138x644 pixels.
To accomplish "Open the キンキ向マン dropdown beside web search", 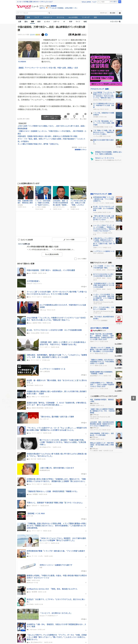I will click(113, 2).
